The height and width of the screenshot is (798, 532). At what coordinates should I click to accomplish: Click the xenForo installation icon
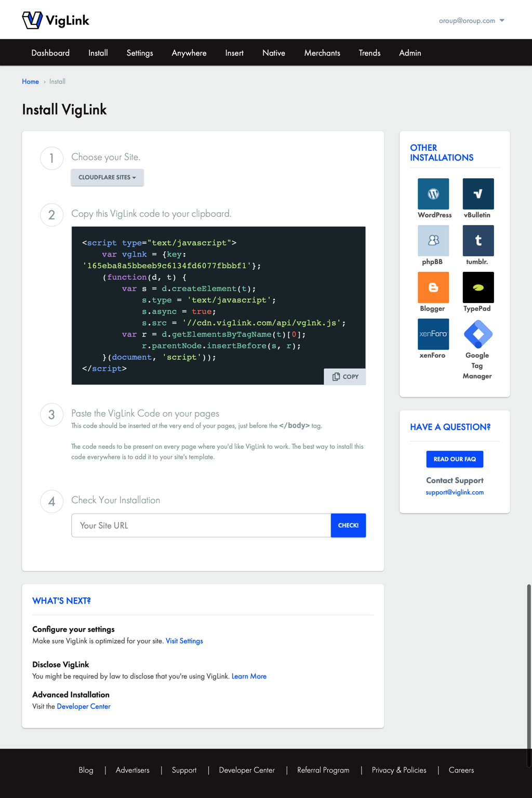click(x=433, y=334)
